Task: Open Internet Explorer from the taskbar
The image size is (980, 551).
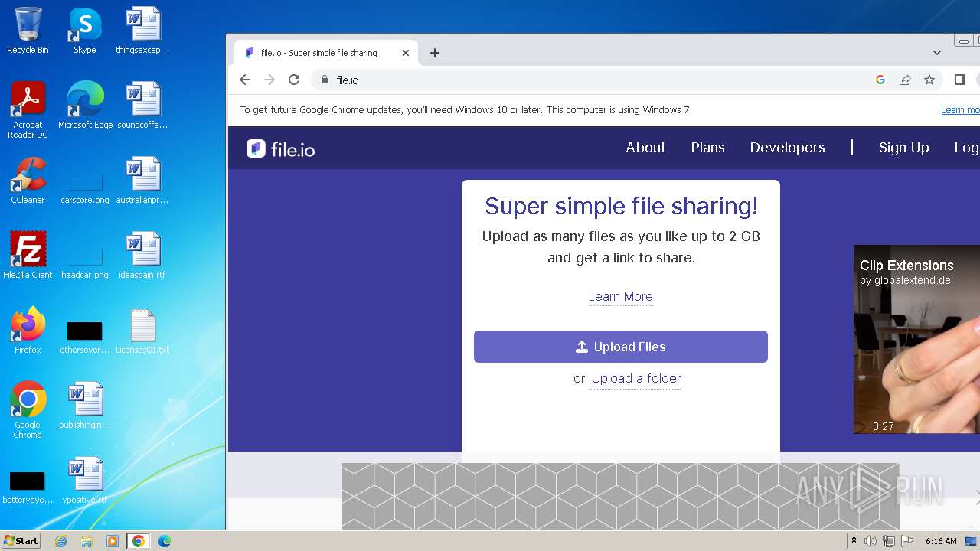Action: (x=60, y=541)
